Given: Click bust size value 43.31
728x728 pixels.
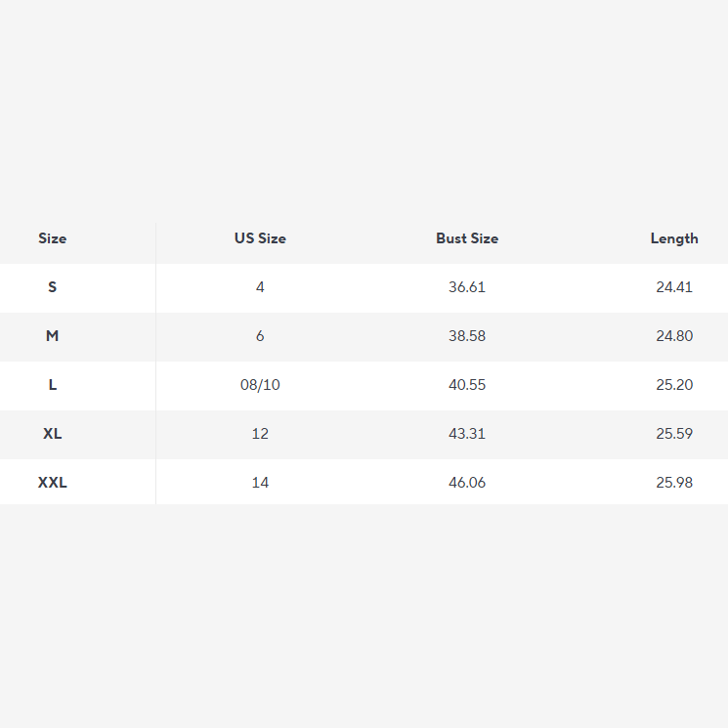Looking at the screenshot, I should pos(467,434).
